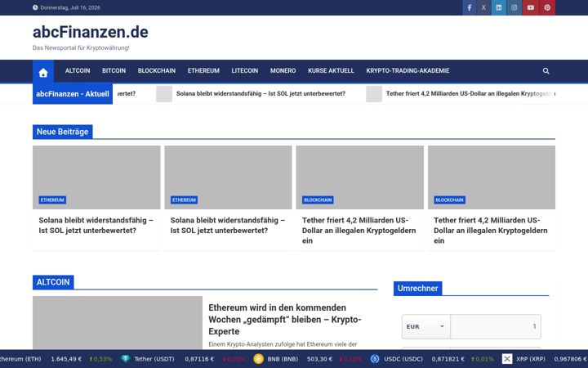Open the Solana ticker headline in news bar

pyautogui.click(x=261, y=93)
